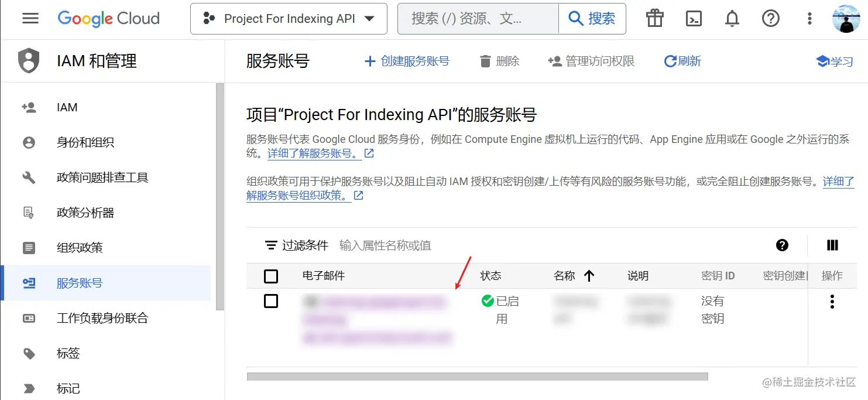Click the 没有密钥 cell
Viewport: 868px width, 400px height.
pos(713,310)
